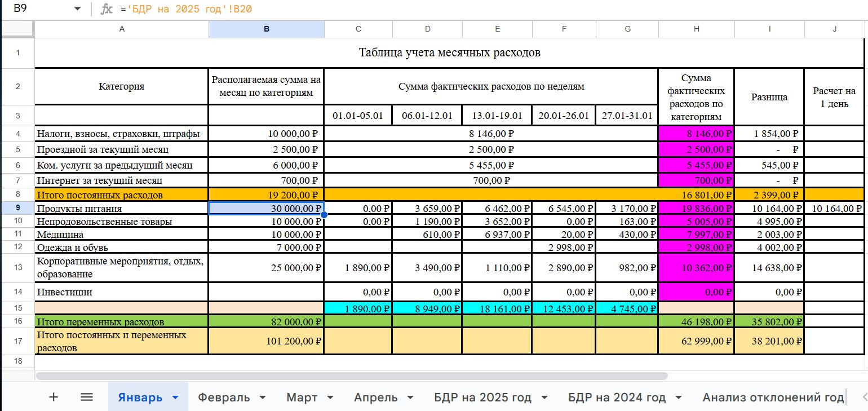868x411 pixels.
Task: Select the cyan cell with 18 161,00 ₽
Action: coord(497,308)
